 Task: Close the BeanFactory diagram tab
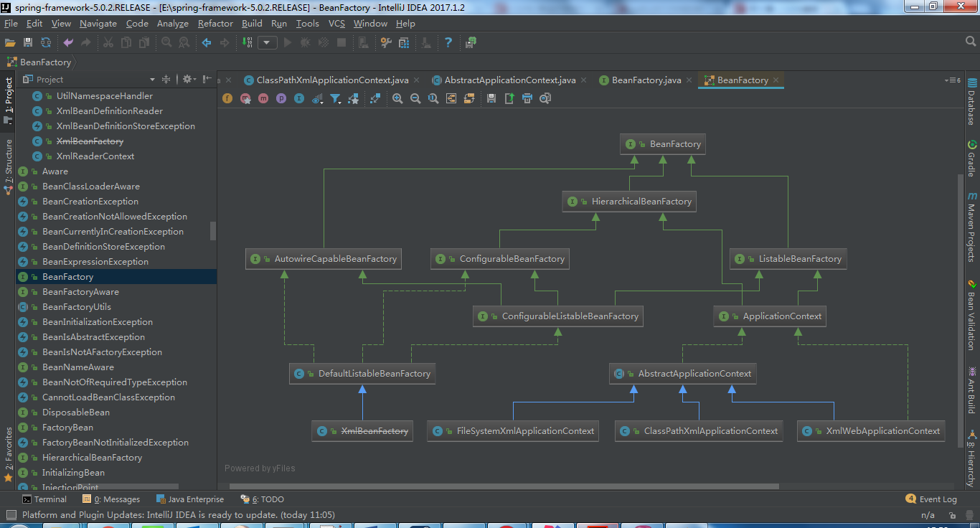coord(776,80)
